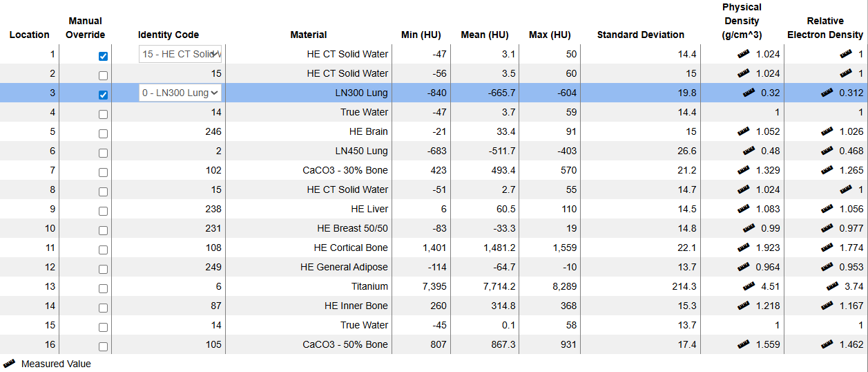The image size is (868, 372).
Task: Click measured icon next to HE Liver electron density 1.056
Action: tap(827, 208)
